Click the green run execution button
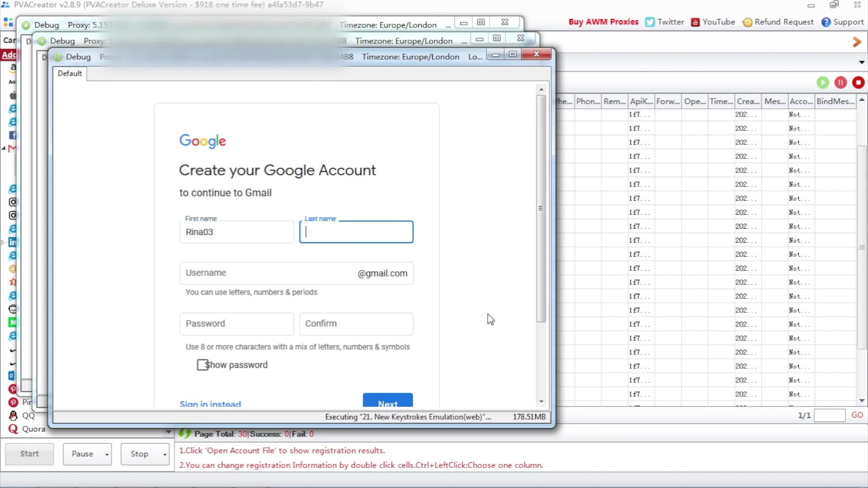This screenshot has height=488, width=868. click(822, 82)
